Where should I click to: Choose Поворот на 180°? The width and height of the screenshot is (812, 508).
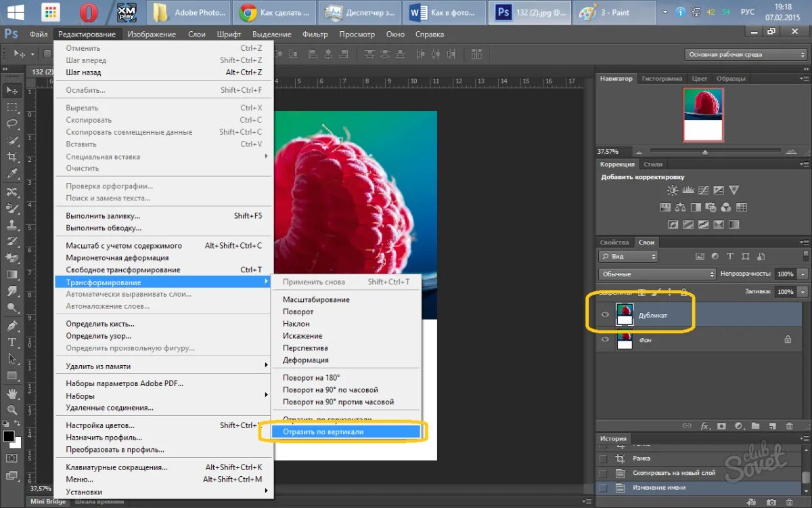click(346, 377)
